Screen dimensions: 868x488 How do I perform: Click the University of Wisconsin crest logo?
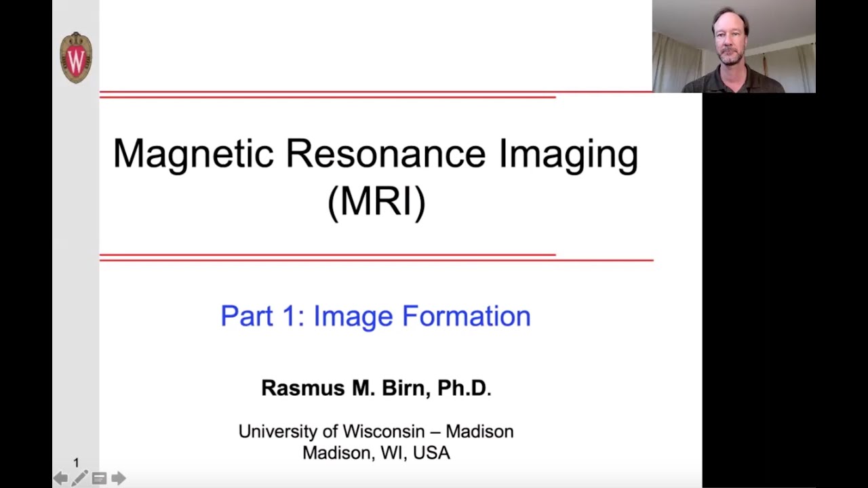click(76, 58)
